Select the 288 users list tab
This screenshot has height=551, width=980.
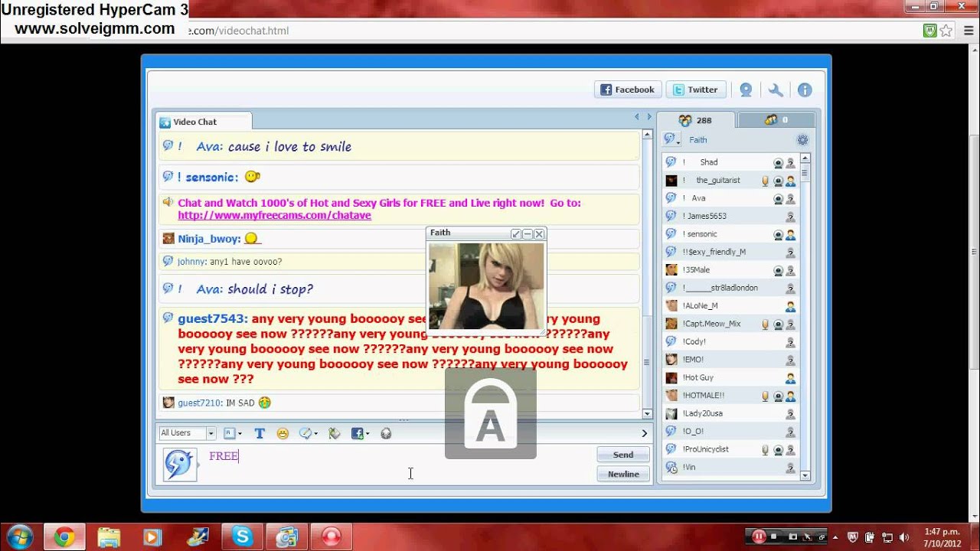tap(695, 120)
